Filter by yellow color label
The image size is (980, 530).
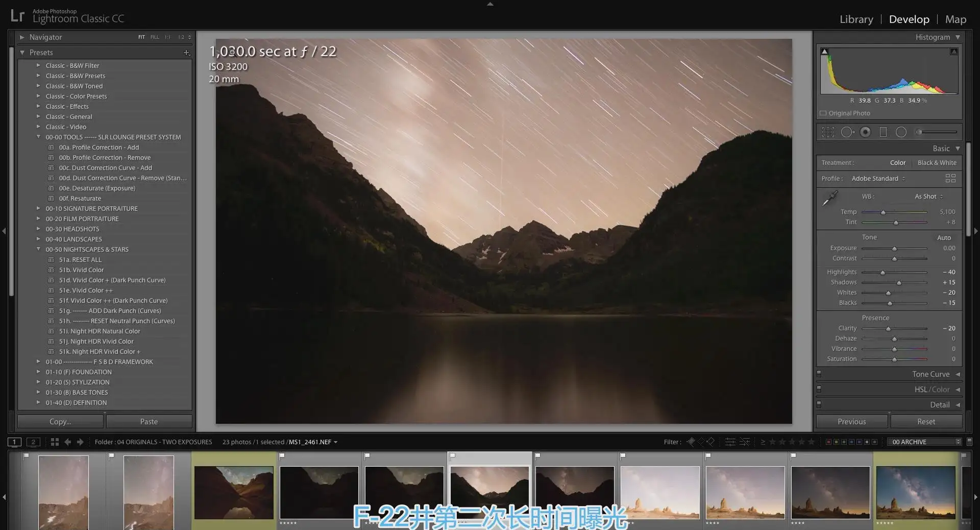point(836,442)
